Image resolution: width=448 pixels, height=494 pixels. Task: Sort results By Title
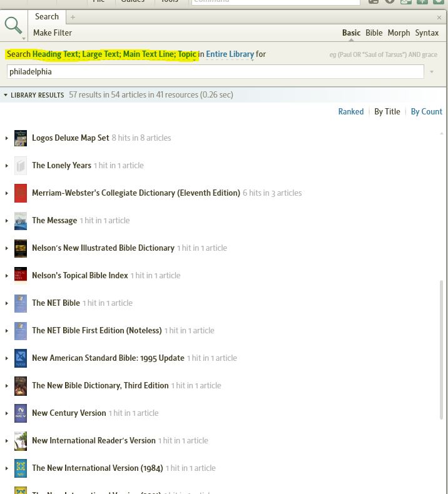click(x=387, y=111)
